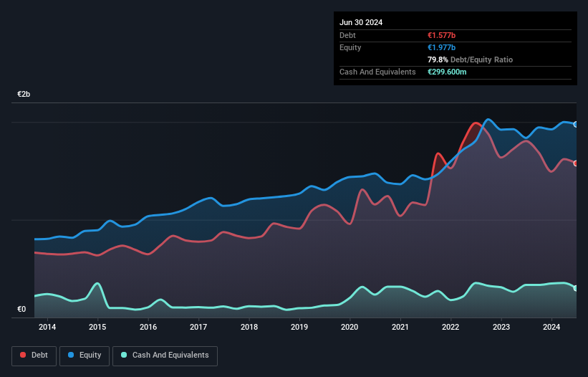The height and width of the screenshot is (377, 588).
Task: Click the 2024 x-axis label
Action: click(x=551, y=327)
